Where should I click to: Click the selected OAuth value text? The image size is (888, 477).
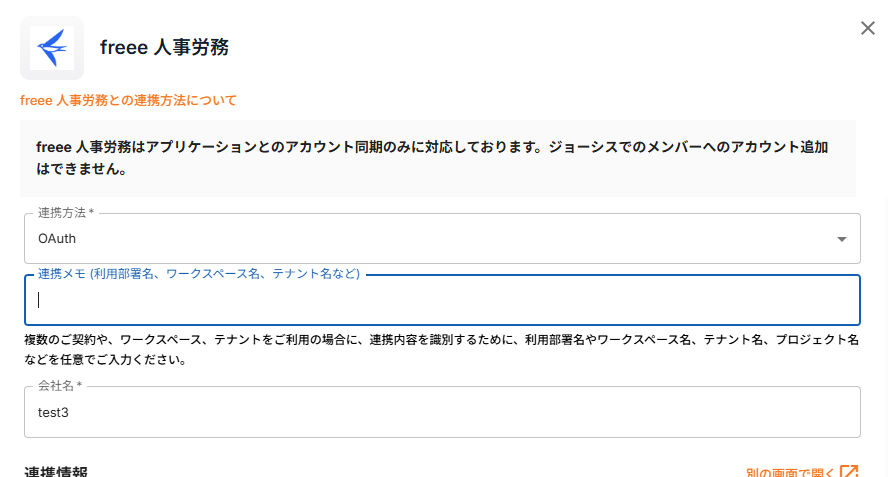tap(57, 239)
